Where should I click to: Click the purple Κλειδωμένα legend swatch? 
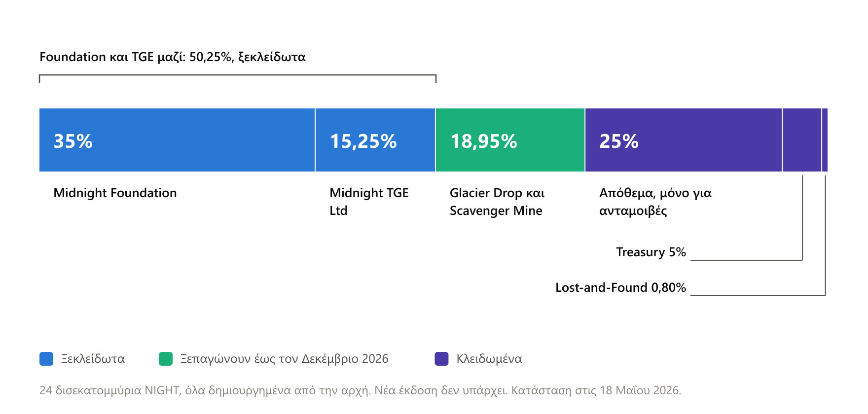coord(442,359)
